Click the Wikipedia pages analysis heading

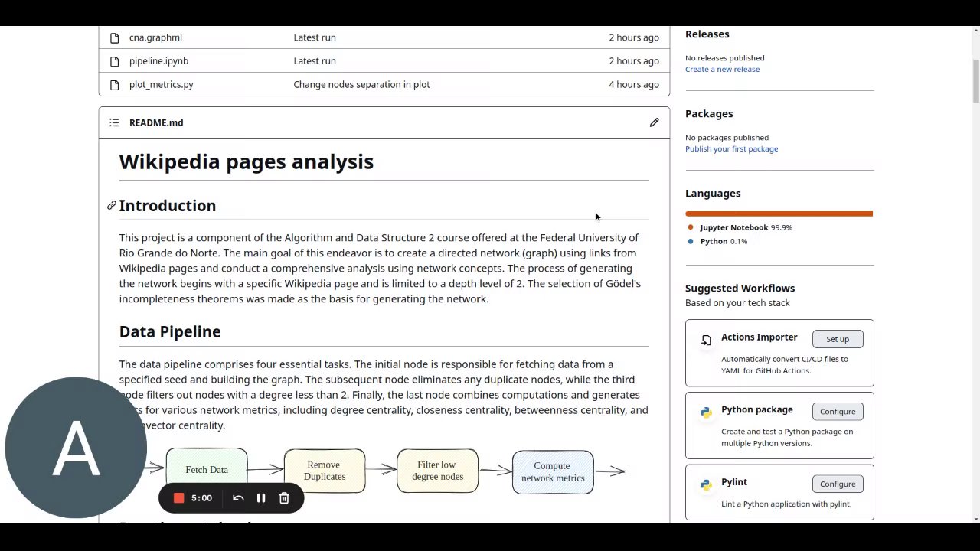(x=247, y=161)
